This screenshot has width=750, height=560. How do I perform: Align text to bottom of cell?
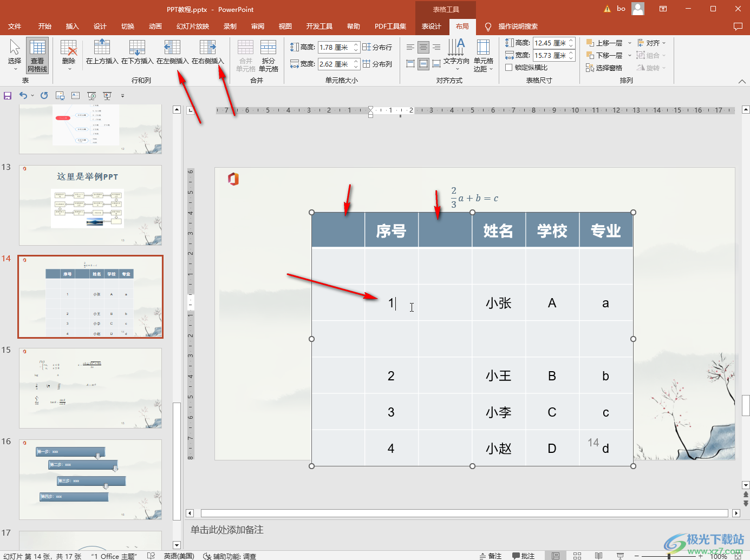pos(436,64)
